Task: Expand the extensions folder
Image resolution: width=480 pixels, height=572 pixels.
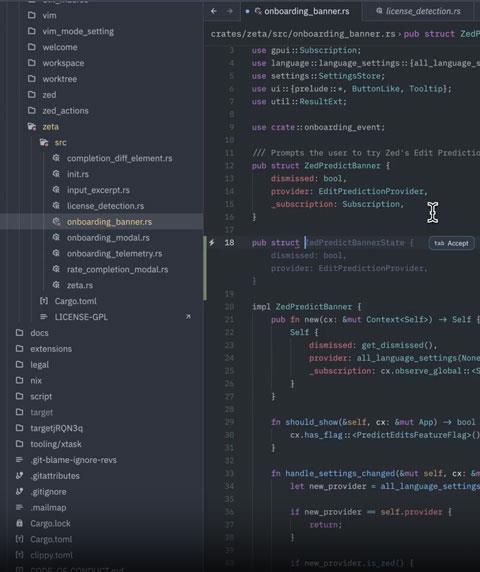Action: click(x=51, y=349)
